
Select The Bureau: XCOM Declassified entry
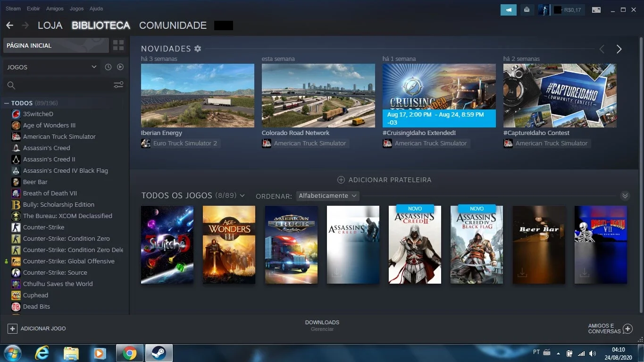click(x=67, y=216)
